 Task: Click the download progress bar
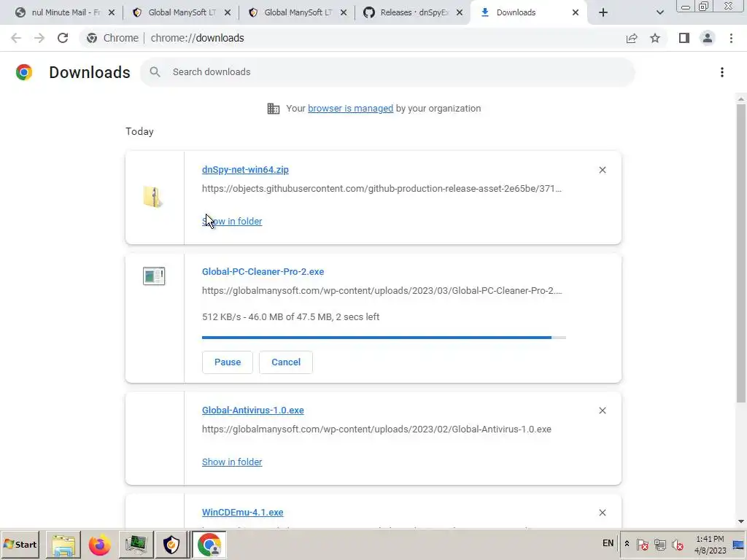coord(384,338)
